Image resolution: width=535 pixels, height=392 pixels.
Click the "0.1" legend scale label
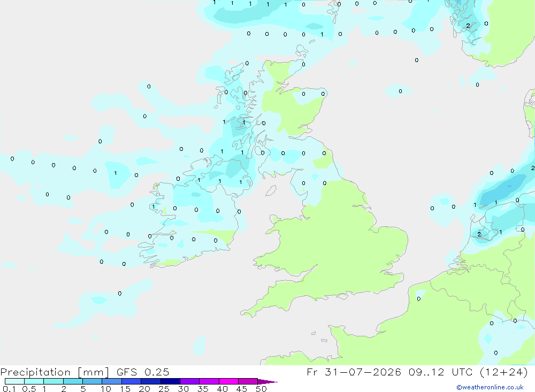pos(9,389)
